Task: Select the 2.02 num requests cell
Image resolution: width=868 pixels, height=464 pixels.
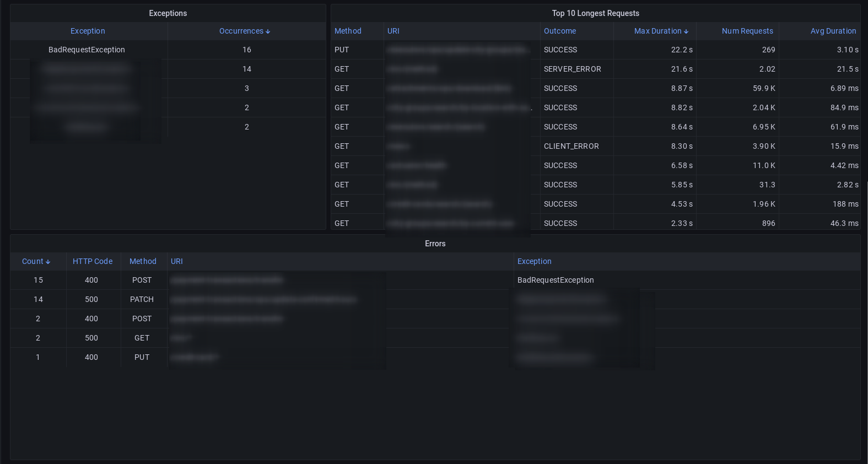Action: 767,69
